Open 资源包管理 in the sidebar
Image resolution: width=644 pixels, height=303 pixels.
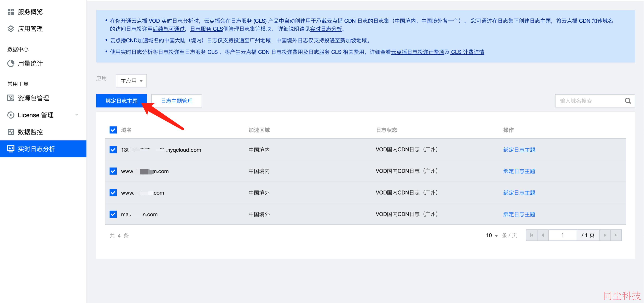click(x=43, y=98)
